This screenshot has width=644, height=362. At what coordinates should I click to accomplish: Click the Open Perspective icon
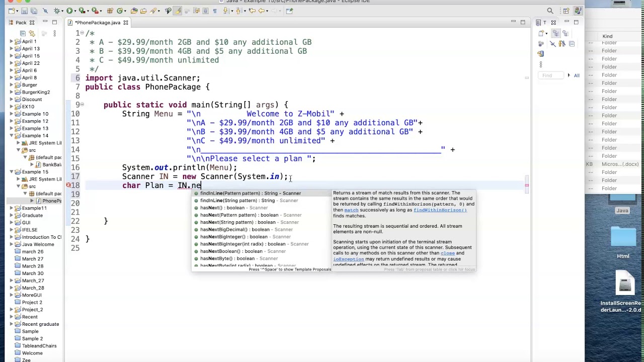(x=566, y=11)
